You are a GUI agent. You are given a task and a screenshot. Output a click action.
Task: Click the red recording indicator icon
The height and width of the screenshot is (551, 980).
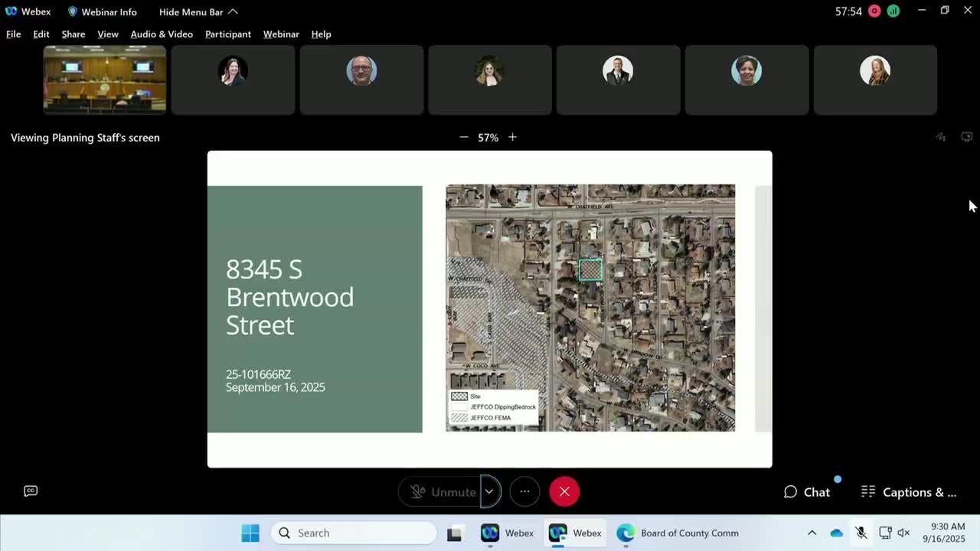pos(874,11)
